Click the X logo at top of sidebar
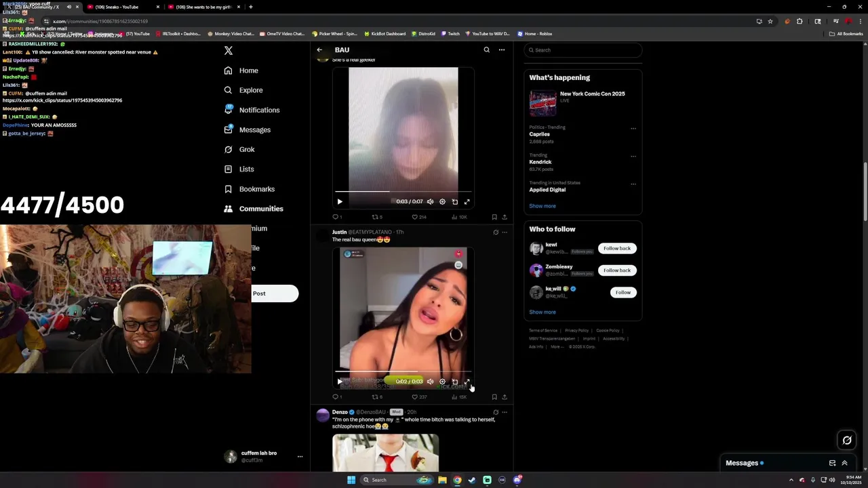The image size is (868, 488). (x=229, y=51)
